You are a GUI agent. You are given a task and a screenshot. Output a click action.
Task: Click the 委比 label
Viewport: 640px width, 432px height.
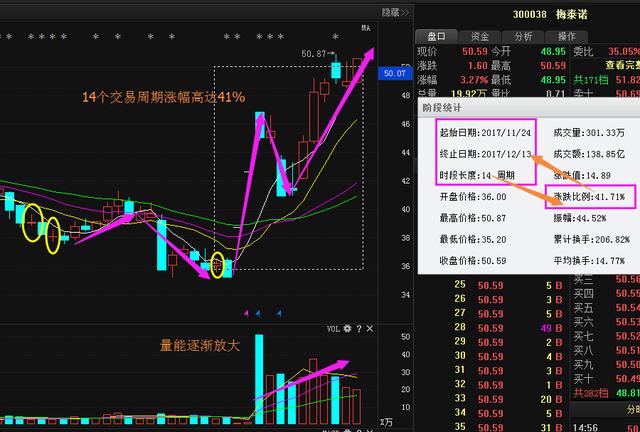pos(583,52)
